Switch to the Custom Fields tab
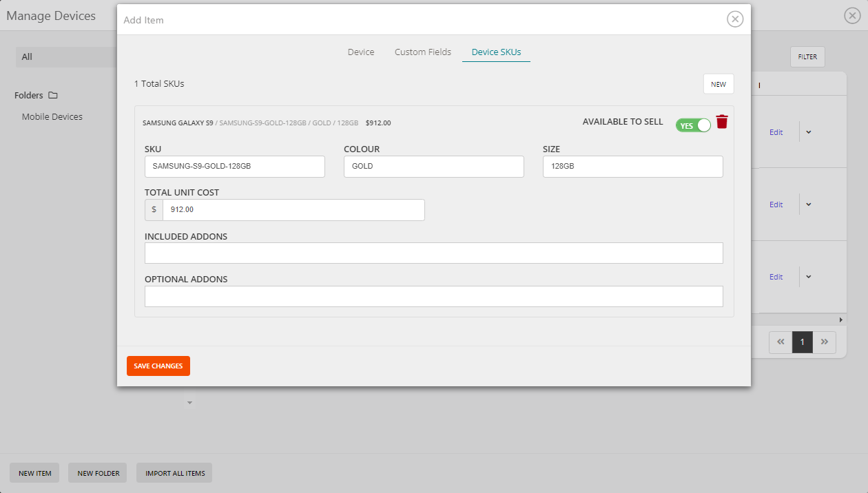 click(423, 52)
